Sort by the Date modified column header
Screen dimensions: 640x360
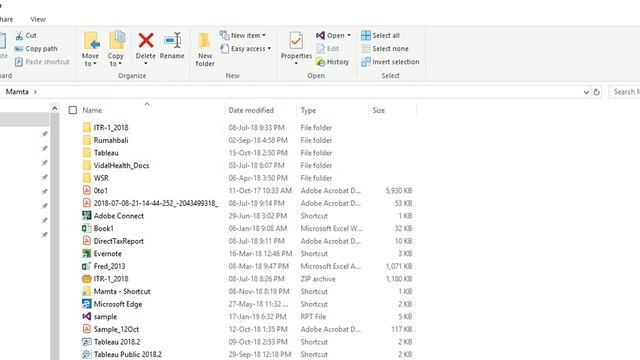click(251, 110)
